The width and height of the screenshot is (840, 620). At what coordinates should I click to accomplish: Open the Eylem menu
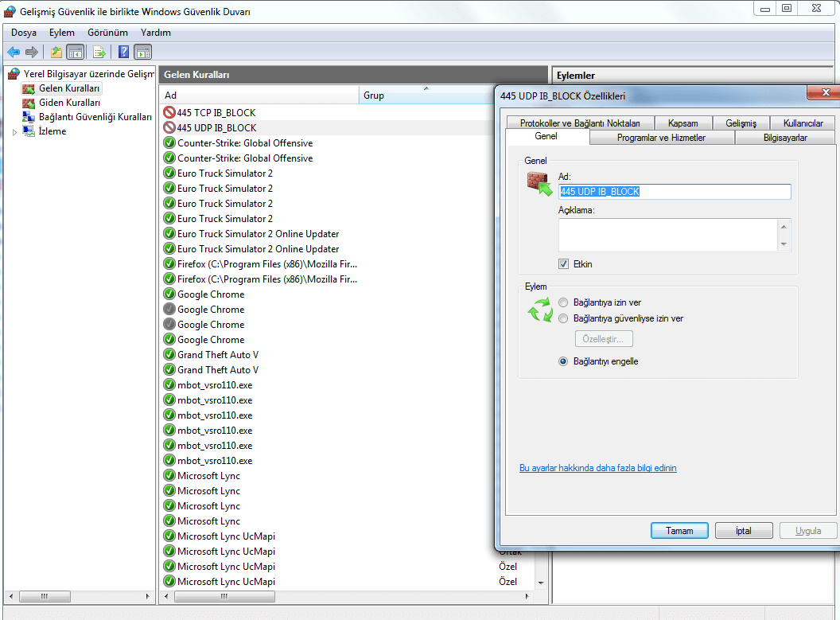coord(61,33)
